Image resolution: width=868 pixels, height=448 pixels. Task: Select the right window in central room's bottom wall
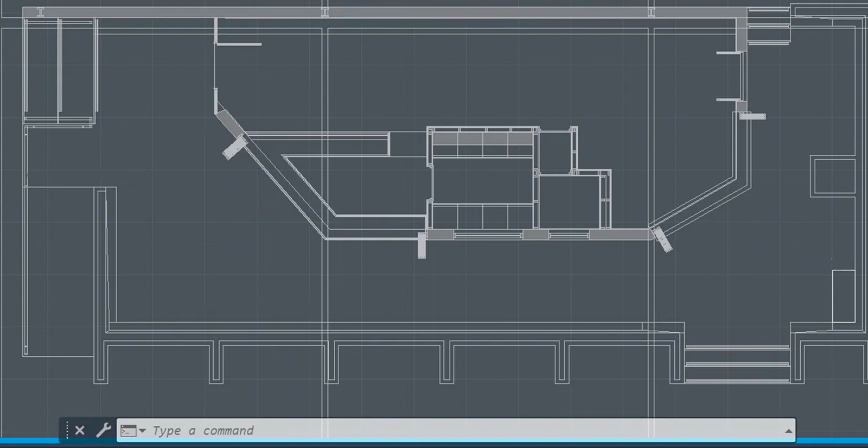(x=569, y=235)
